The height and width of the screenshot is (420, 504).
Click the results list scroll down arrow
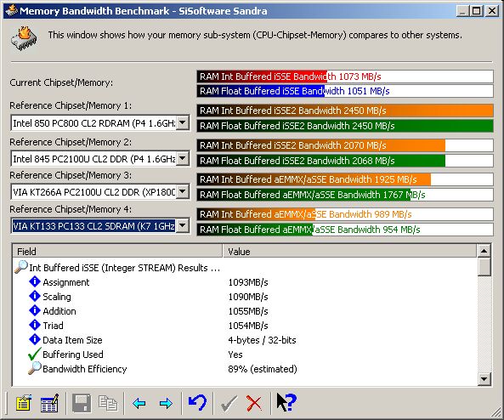484,378
